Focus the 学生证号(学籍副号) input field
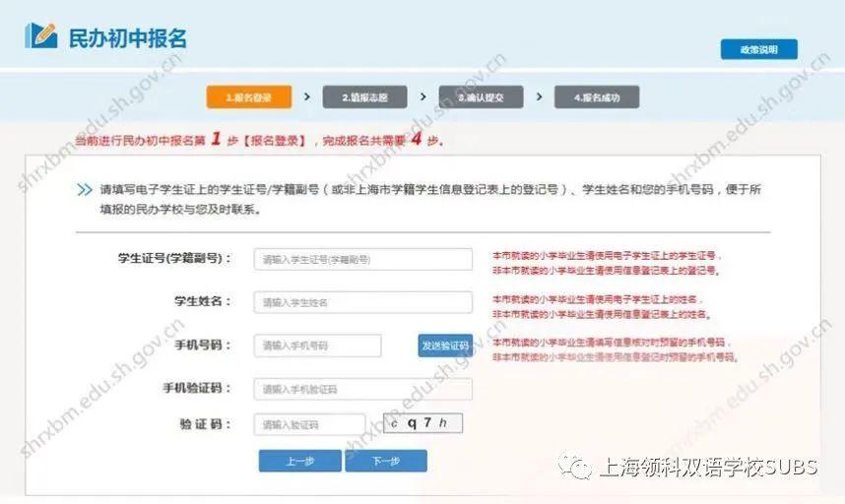The image size is (845, 504). pyautogui.click(x=363, y=260)
